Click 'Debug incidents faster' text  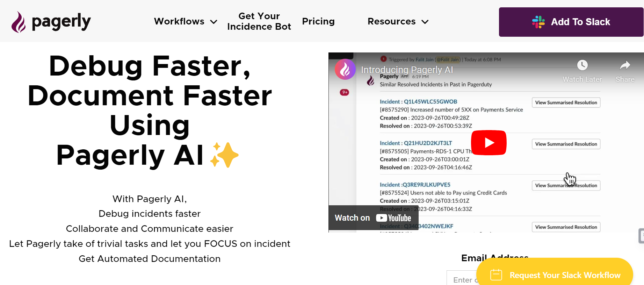pyautogui.click(x=150, y=214)
